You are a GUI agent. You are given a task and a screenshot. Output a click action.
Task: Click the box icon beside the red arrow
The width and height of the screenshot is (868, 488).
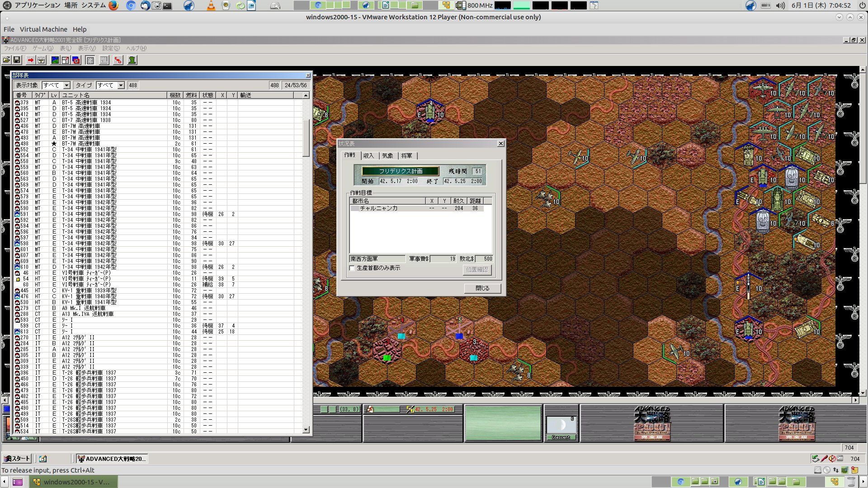point(41,60)
